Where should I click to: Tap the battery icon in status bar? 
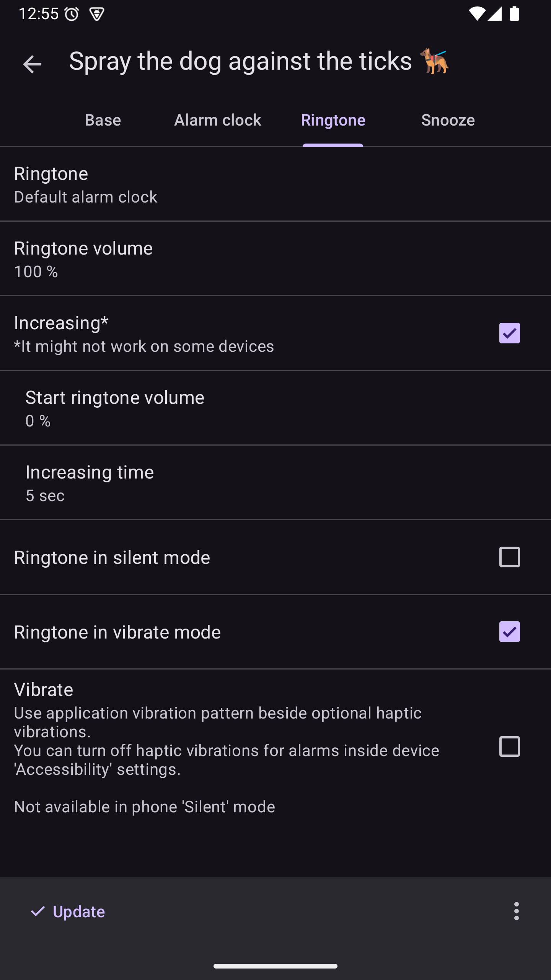click(x=514, y=14)
